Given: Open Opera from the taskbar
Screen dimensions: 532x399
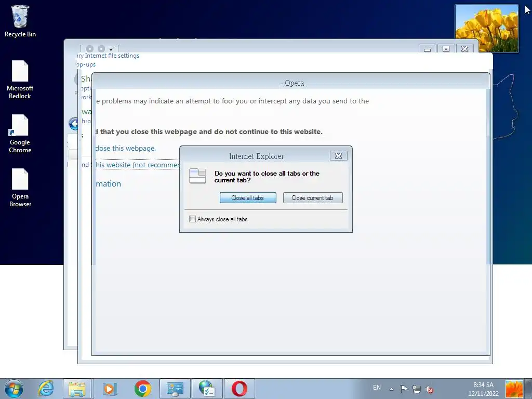Looking at the screenshot, I should click(239, 389).
